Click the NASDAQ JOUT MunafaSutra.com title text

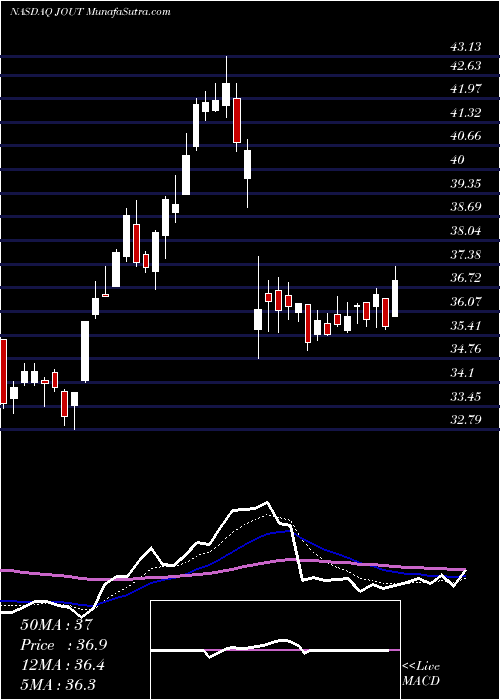tap(90, 12)
